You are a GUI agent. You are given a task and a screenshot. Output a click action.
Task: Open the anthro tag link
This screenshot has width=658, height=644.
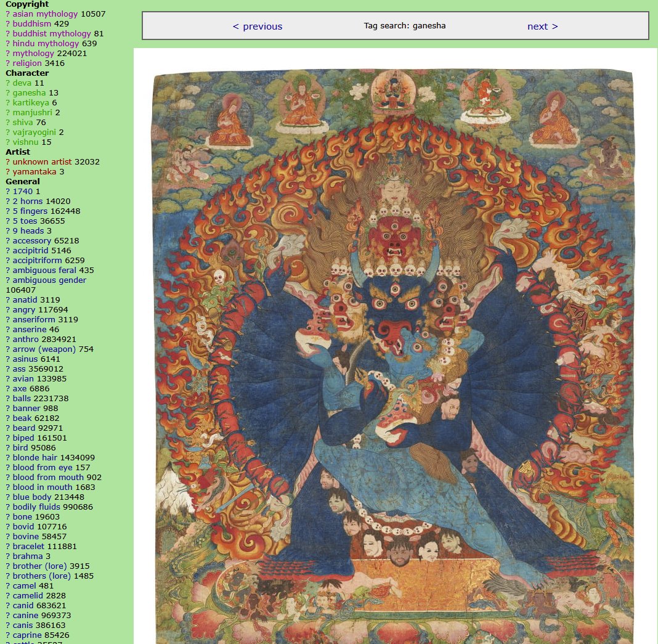[x=25, y=340]
